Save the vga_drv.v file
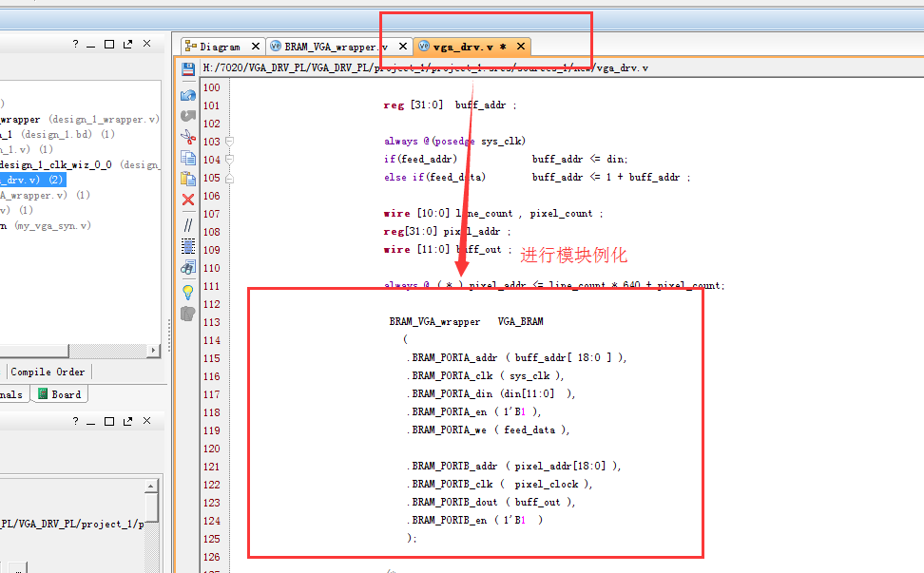 (x=187, y=67)
